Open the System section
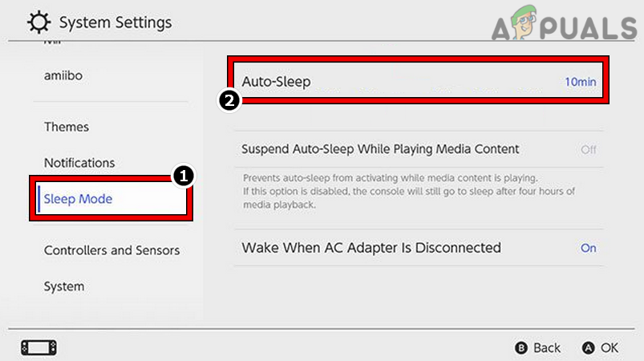Screen dimensions: 644x361 (x=64, y=286)
